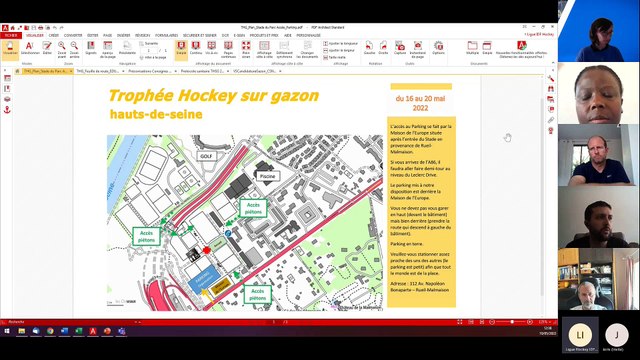This screenshot has width=640, height=360.
Task: Open the INSÉRER ribbon tab
Action: (x=123, y=36)
